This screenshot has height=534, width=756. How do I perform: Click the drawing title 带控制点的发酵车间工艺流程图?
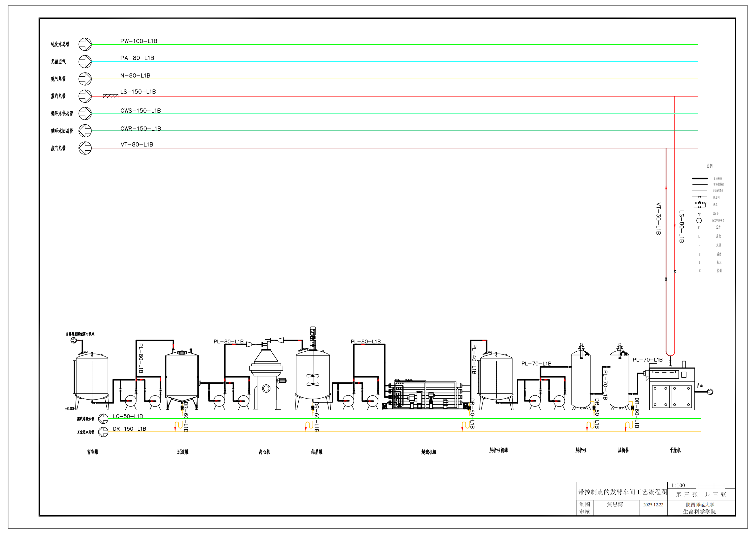(622, 492)
